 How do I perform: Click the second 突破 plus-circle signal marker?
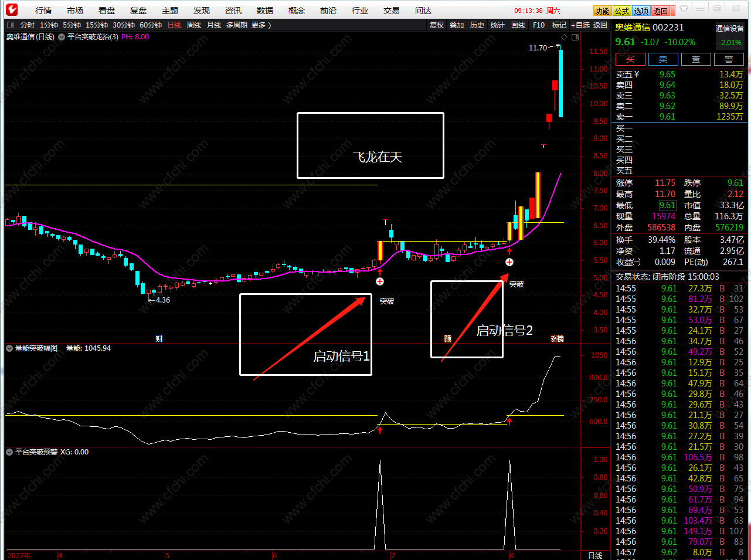pos(509,262)
